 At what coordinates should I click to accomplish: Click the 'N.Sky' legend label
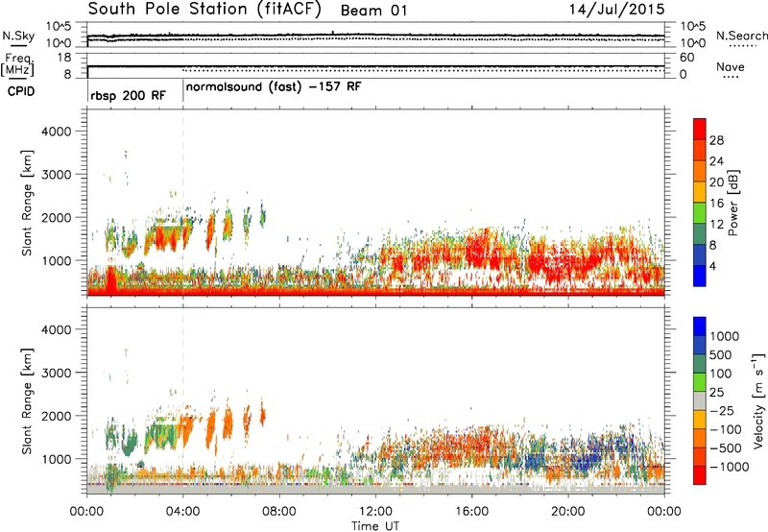coord(18,36)
